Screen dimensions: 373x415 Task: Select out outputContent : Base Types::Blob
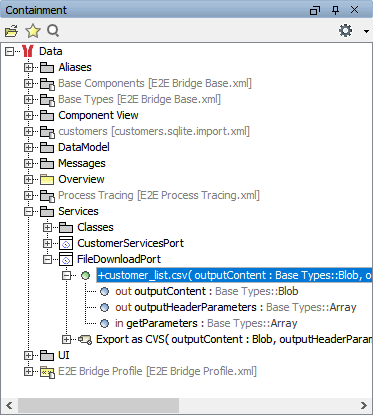coord(207,291)
